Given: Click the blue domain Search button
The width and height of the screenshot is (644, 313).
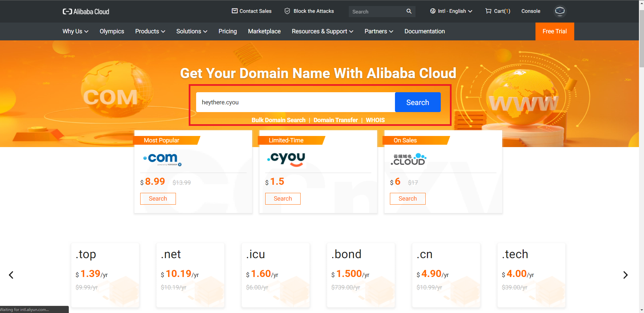Looking at the screenshot, I should 418,102.
